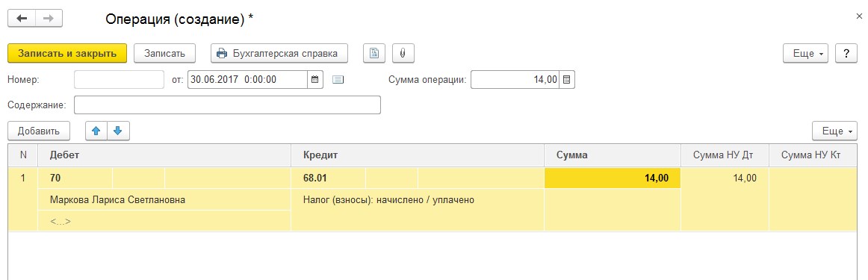This screenshot has height=280, width=868.
Task: Select the debit account cell 70
Action: click(75, 178)
